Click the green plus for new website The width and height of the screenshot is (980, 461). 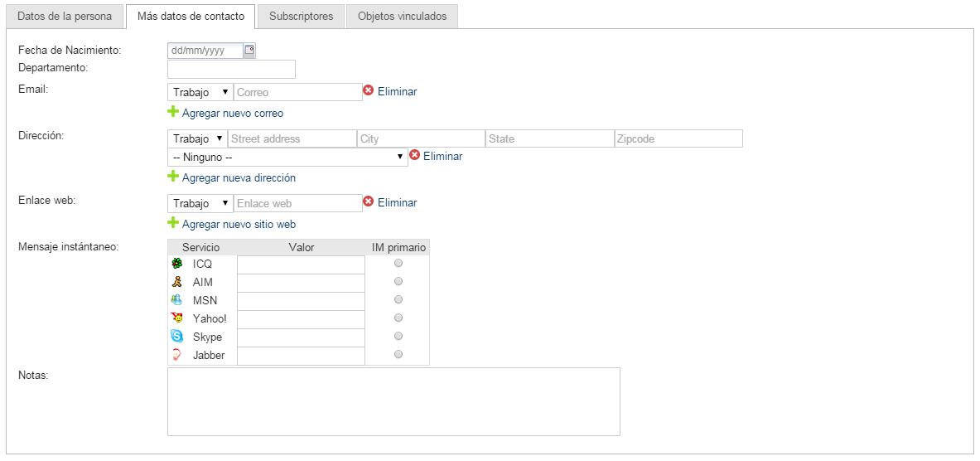(x=173, y=223)
